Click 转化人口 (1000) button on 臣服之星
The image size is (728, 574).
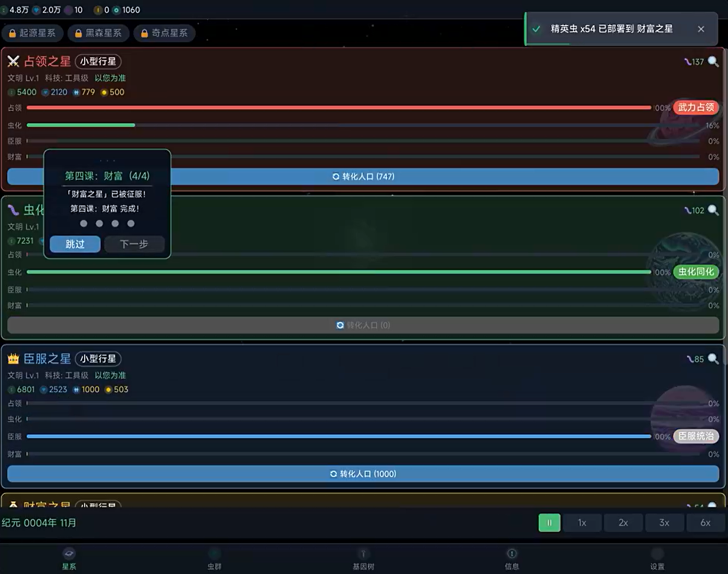[x=363, y=474]
